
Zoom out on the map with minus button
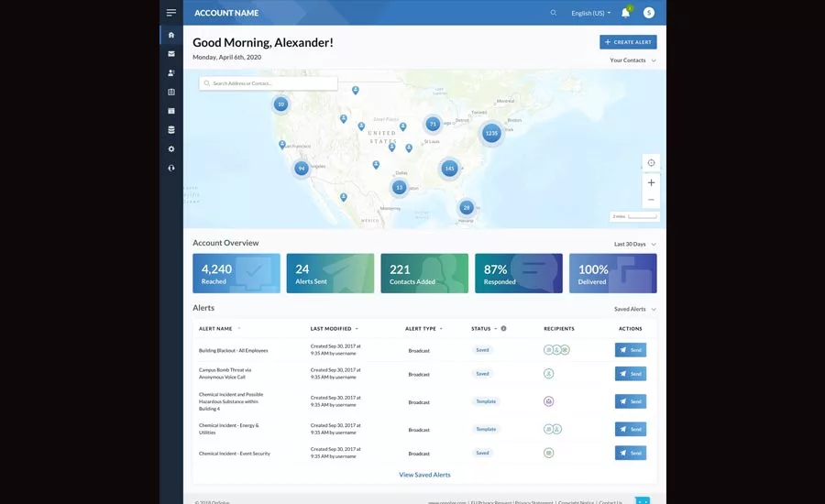(x=651, y=200)
